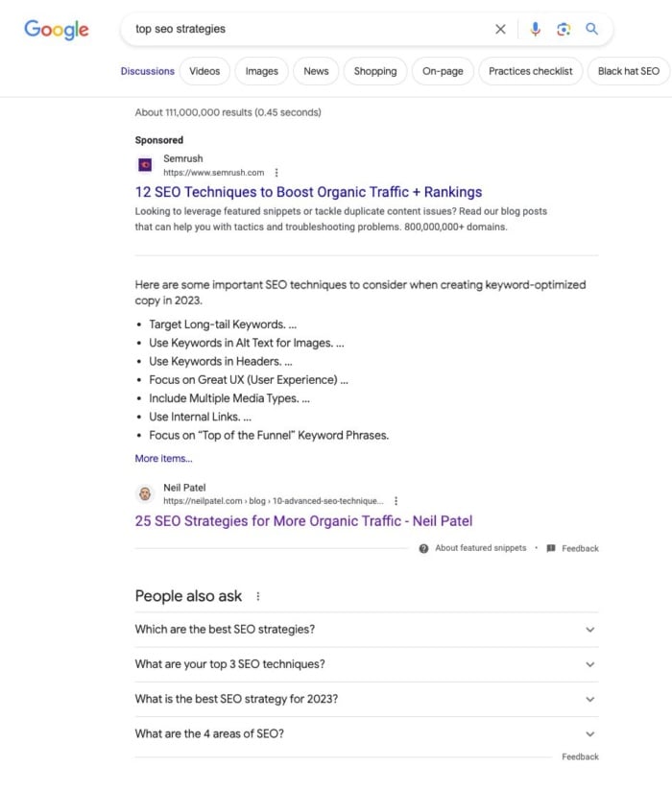
Task: Switch to the Images filter
Action: 261,71
